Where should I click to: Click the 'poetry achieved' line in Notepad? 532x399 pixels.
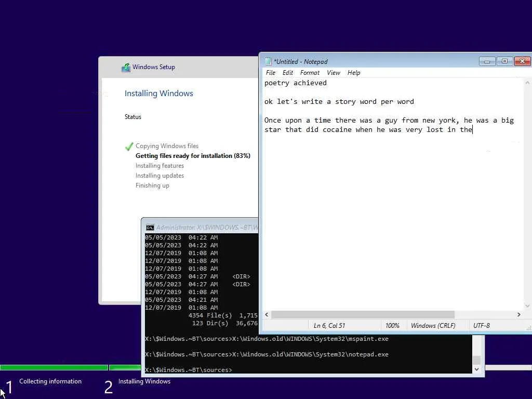pos(295,83)
